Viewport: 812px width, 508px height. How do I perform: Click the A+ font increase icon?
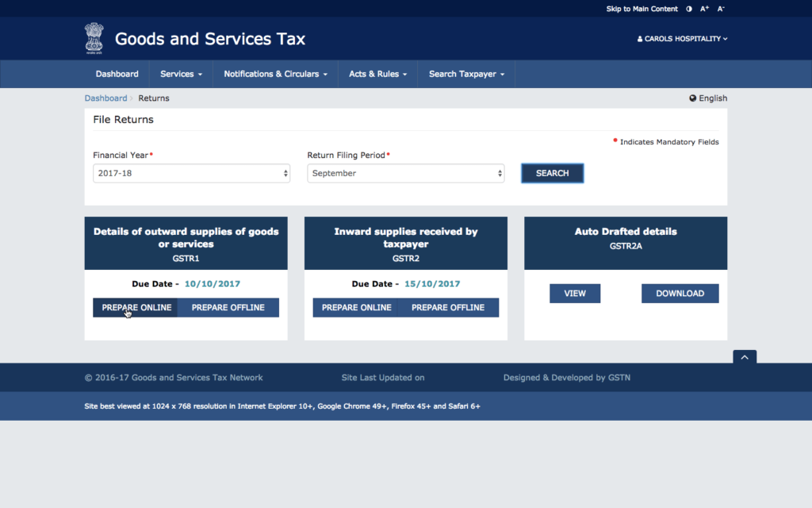[704, 8]
